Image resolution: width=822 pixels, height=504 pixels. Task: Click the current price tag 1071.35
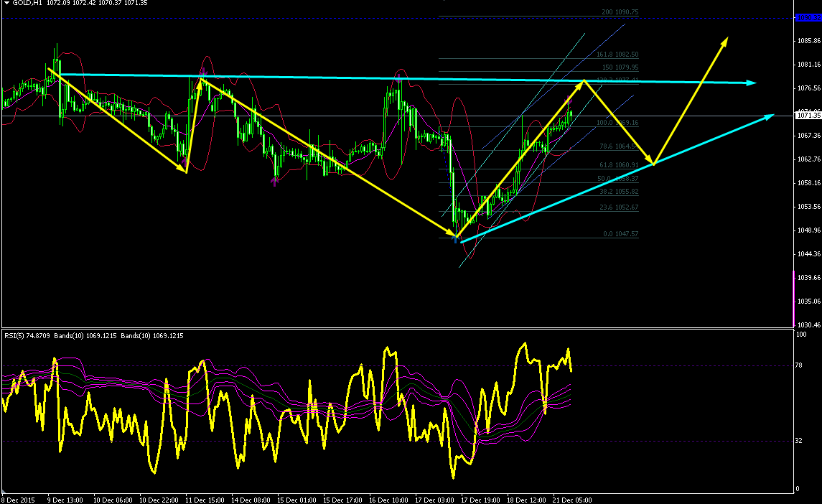coord(808,116)
